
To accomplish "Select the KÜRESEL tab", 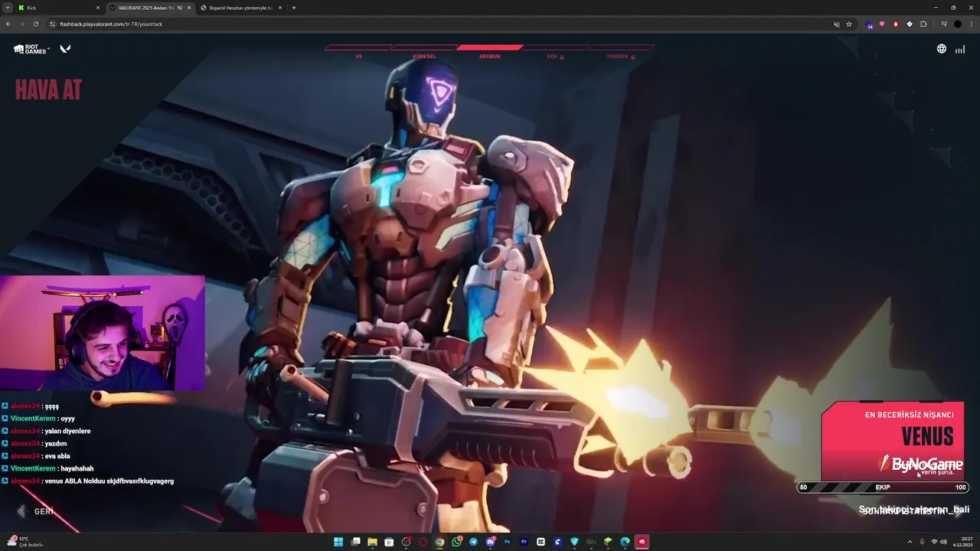I will click(424, 53).
